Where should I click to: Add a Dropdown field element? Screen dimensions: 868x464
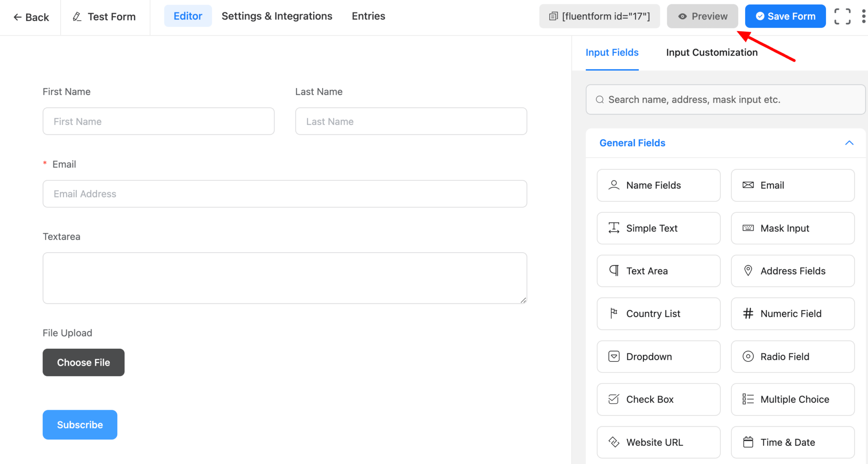[x=658, y=356]
